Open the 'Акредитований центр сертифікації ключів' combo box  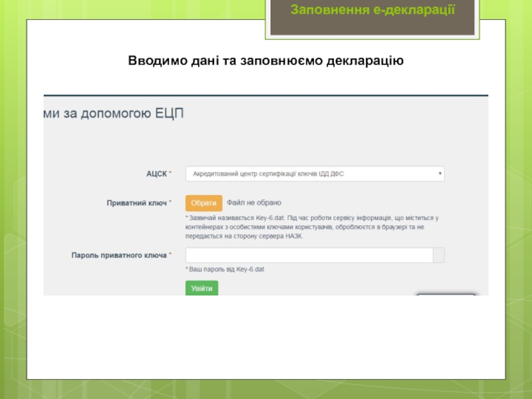coord(313,174)
